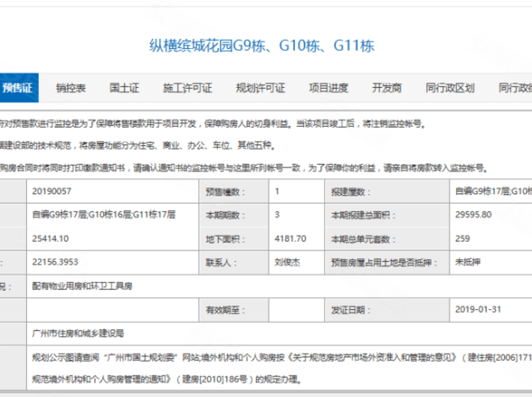Click the 本期报建总面积 value 29595.80

pos(473,215)
